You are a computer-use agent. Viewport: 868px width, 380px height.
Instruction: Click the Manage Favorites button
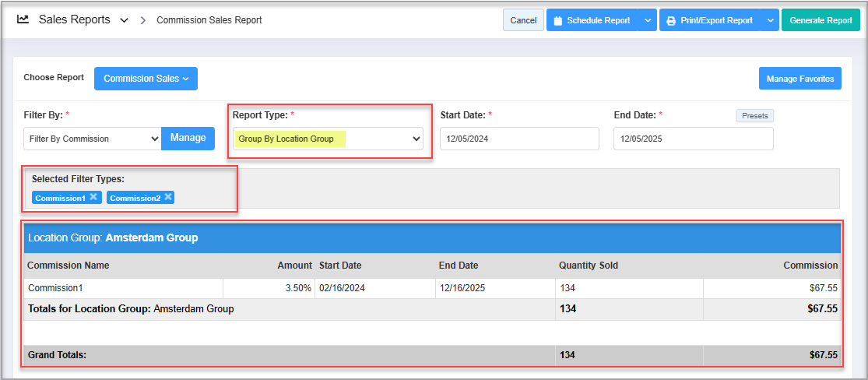[x=799, y=79]
